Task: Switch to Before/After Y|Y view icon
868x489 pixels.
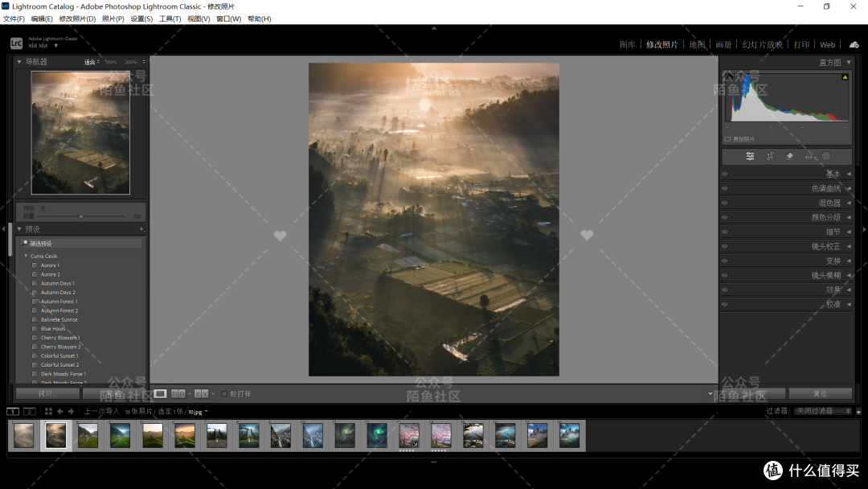Action: (202, 394)
